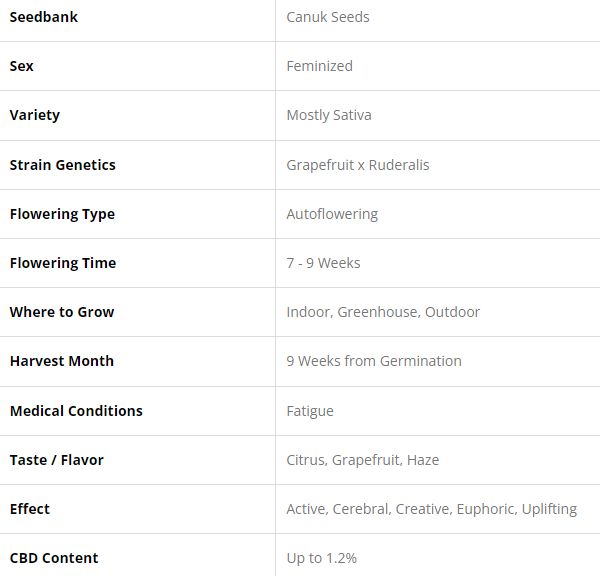Click the Seedbank row label
Image resolution: width=600 pixels, height=576 pixels.
(x=43, y=17)
